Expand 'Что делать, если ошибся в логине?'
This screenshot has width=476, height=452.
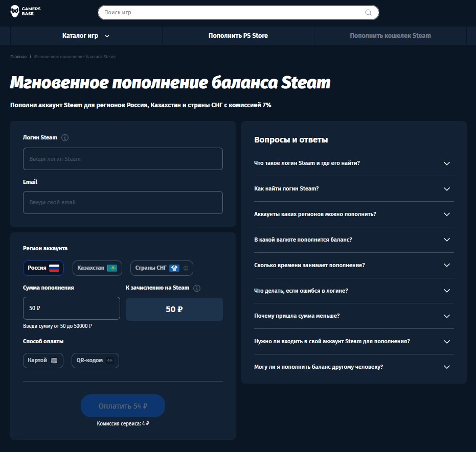354,291
